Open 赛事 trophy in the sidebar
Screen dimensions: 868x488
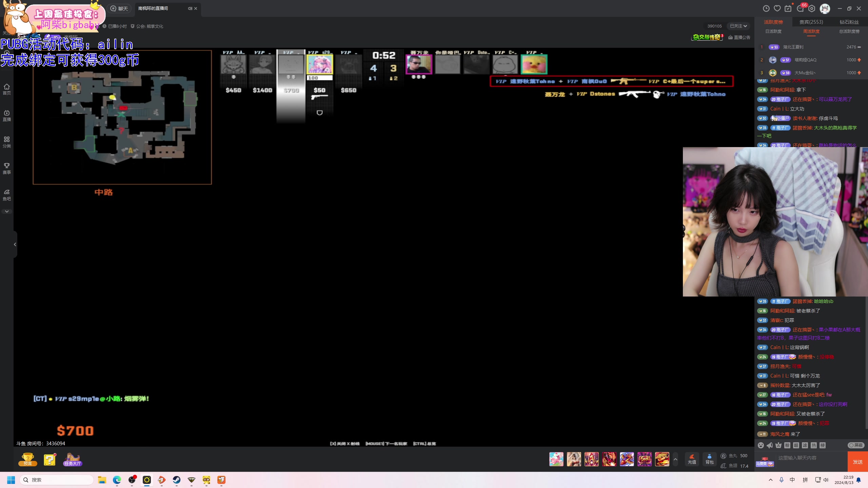[x=7, y=168]
